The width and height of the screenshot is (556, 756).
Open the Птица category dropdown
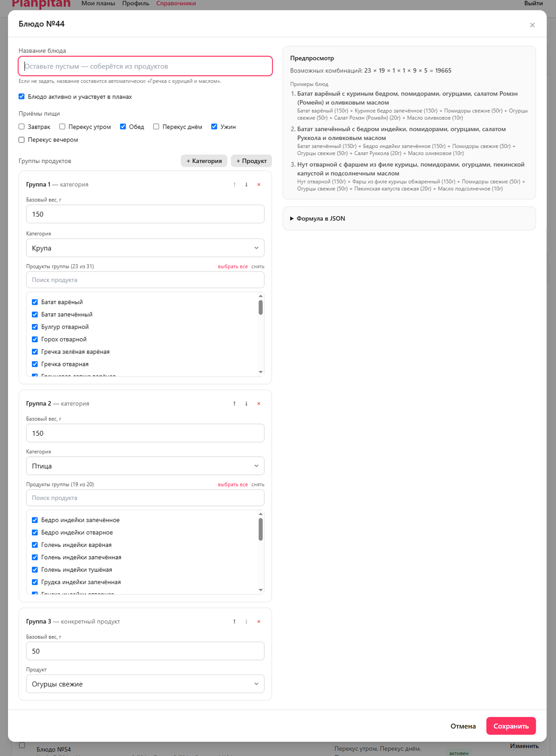(x=145, y=466)
